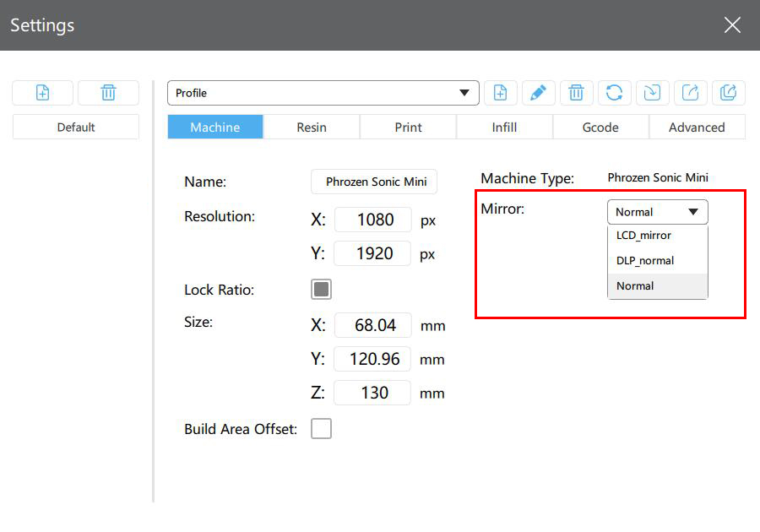Enable the Lock Ratio checkbox

(321, 288)
